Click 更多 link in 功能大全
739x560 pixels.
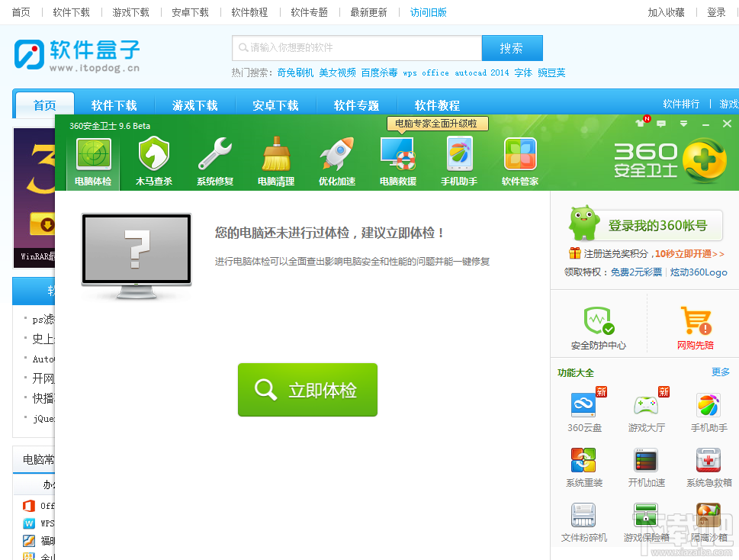click(720, 372)
